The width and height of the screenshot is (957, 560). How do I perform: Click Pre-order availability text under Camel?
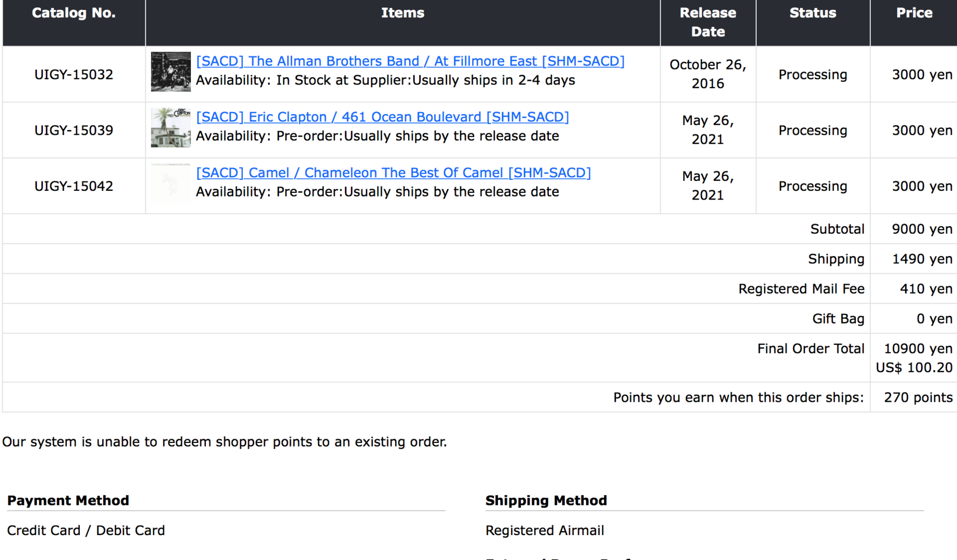(378, 193)
